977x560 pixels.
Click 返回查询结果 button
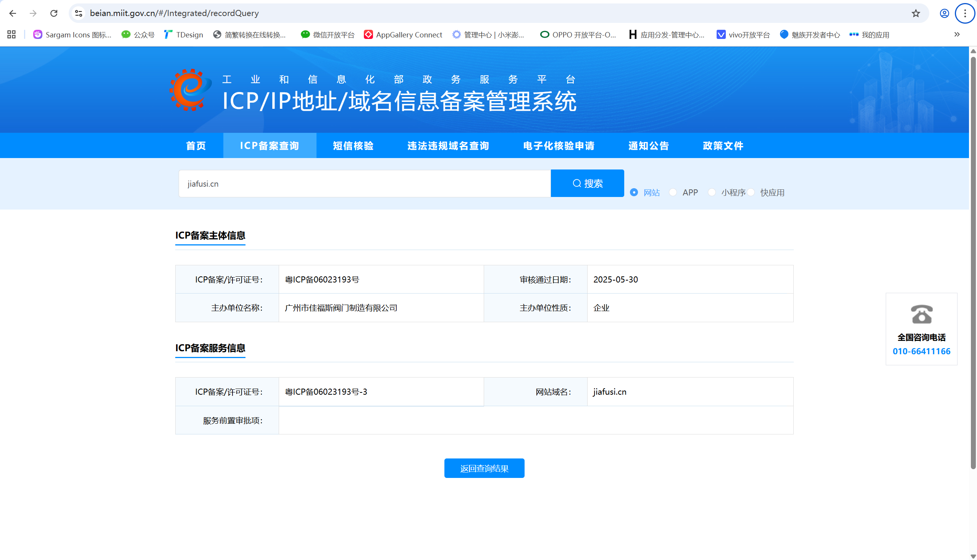[x=484, y=468]
